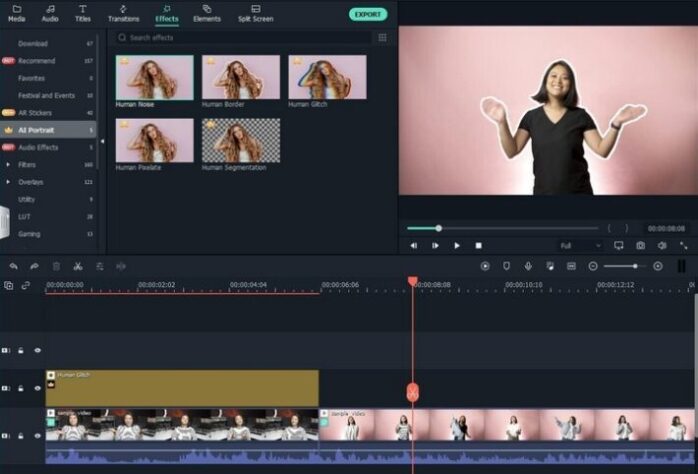698x474 pixels.
Task: Expand the Overlays category
Action: pos(9,182)
